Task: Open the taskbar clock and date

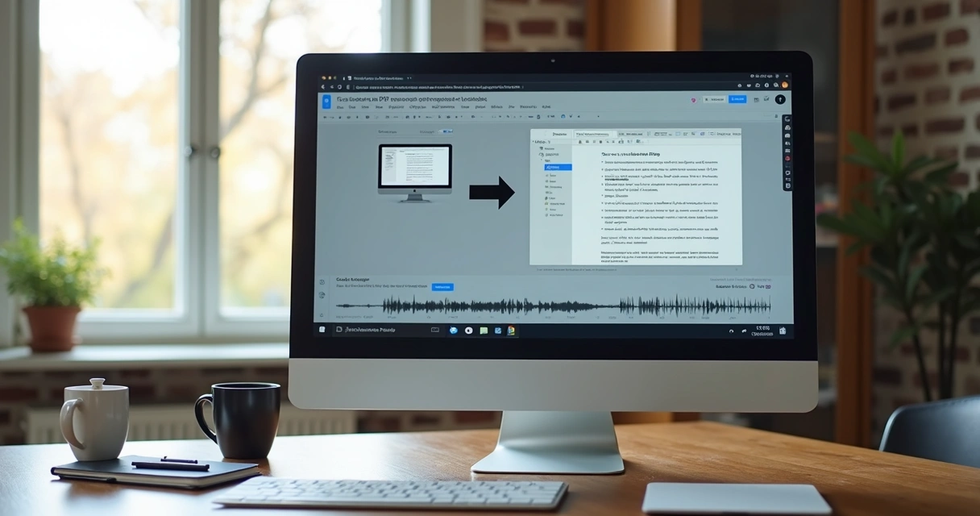Action: click(x=762, y=331)
